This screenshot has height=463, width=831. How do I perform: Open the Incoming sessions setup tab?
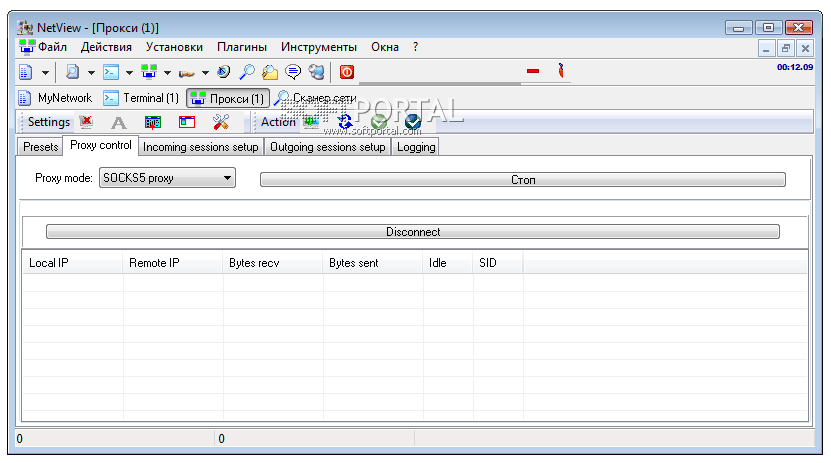(x=200, y=147)
